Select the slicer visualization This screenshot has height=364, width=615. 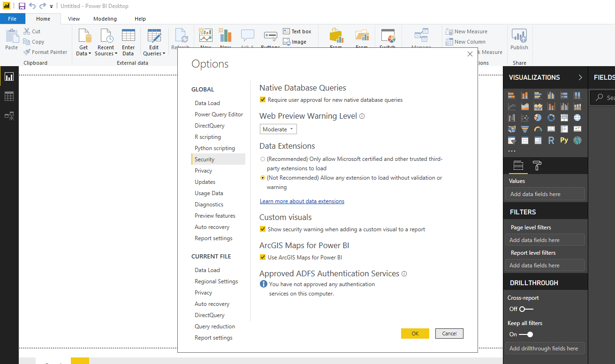click(x=512, y=140)
